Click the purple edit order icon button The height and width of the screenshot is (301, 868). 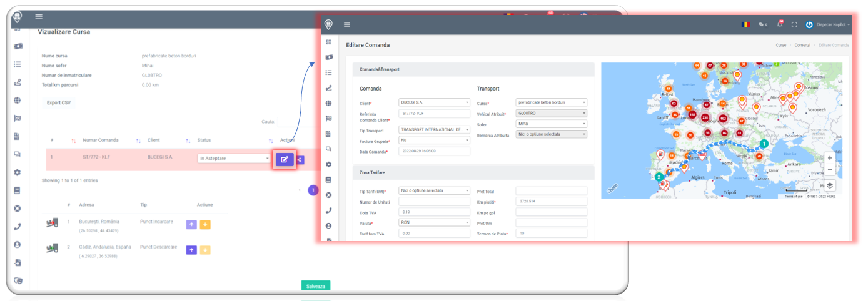pyautogui.click(x=285, y=159)
